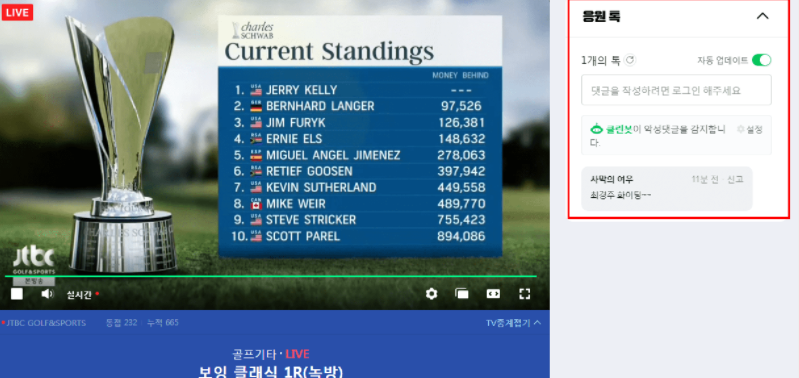The width and height of the screenshot is (799, 378).
Task: Click the 보잉 클래식 1R title
Action: [271, 371]
